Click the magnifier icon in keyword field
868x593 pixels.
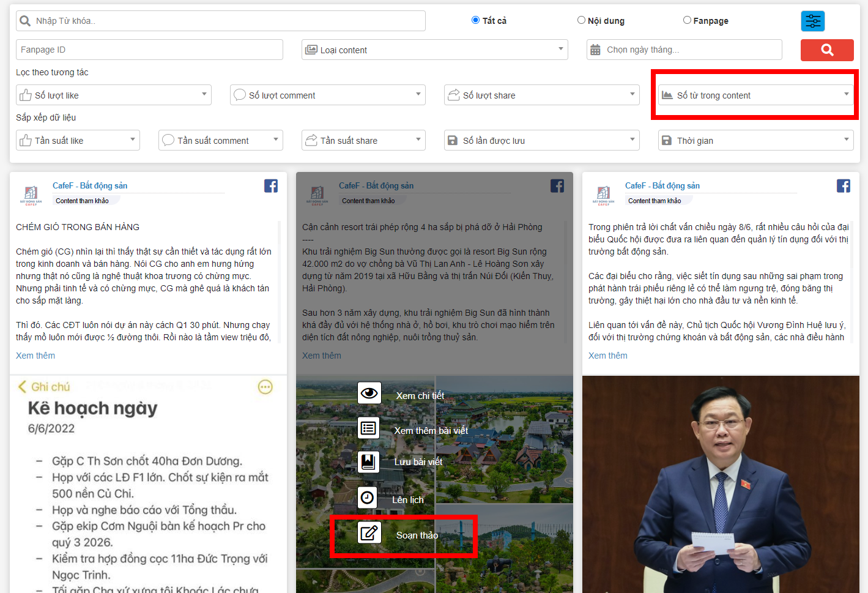[x=25, y=21]
